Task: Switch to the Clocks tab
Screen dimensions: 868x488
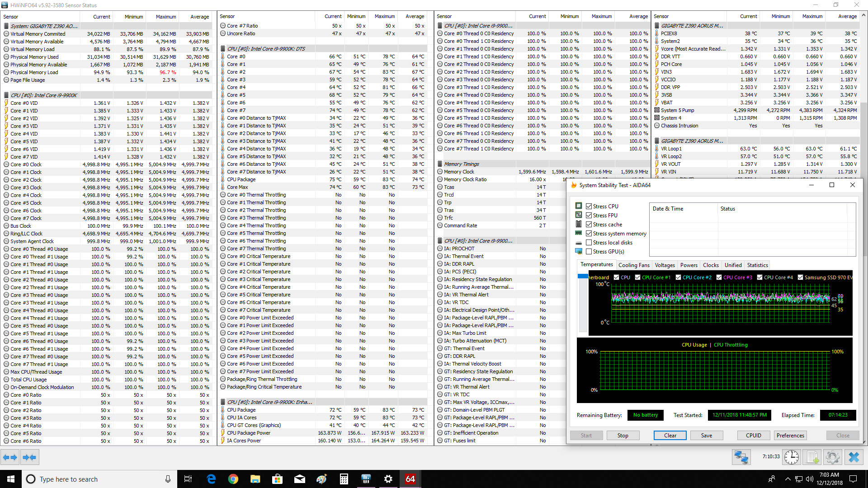Action: 711,265
